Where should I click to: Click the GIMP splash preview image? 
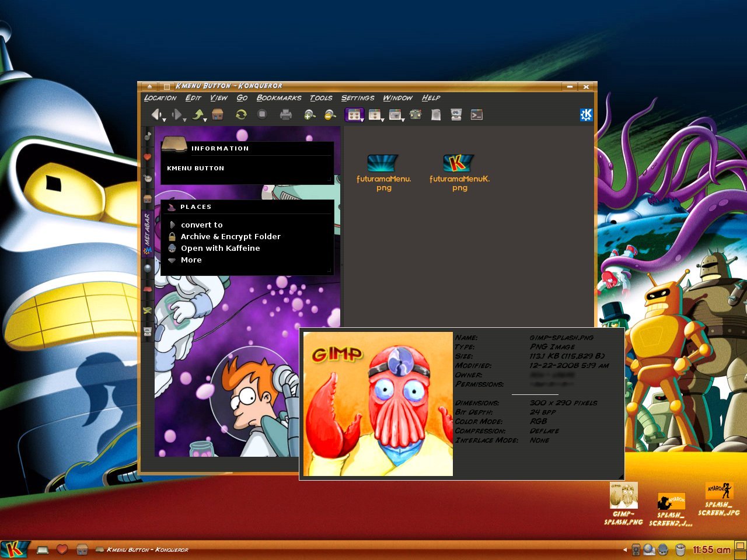[x=378, y=404]
